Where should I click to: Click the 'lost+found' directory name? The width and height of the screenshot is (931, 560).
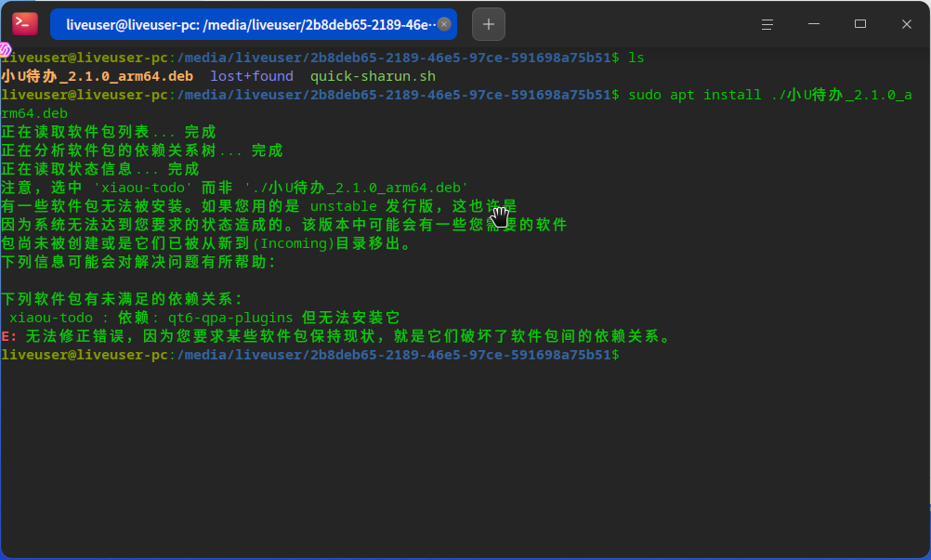[252, 76]
